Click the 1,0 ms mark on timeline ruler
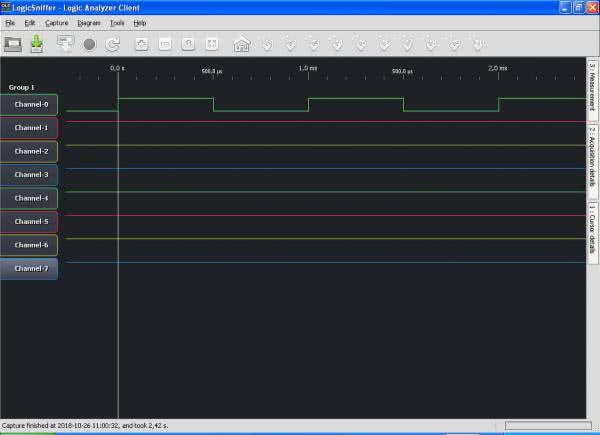The width and height of the screenshot is (600, 435). pos(308,67)
